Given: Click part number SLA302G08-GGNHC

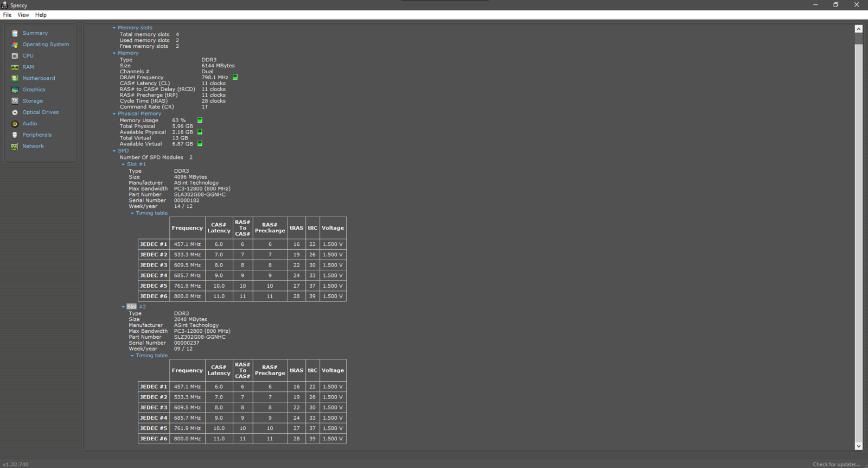Looking at the screenshot, I should [x=200, y=194].
